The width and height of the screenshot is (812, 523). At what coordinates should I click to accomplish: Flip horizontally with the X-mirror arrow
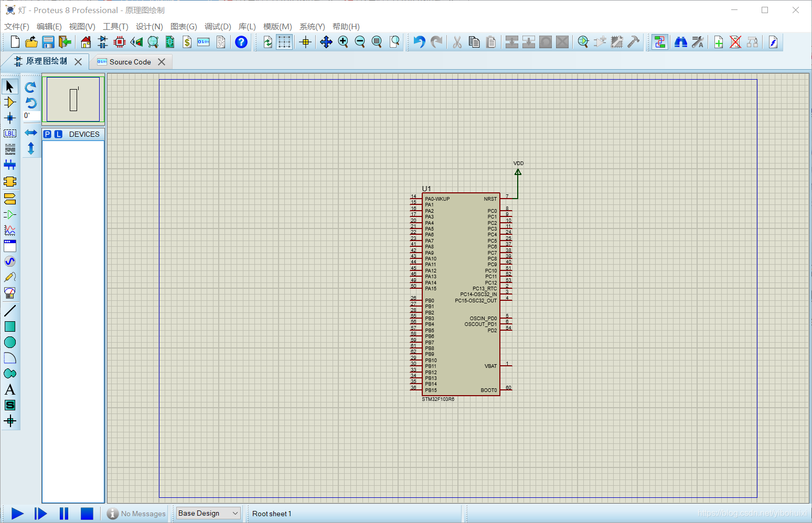31,133
